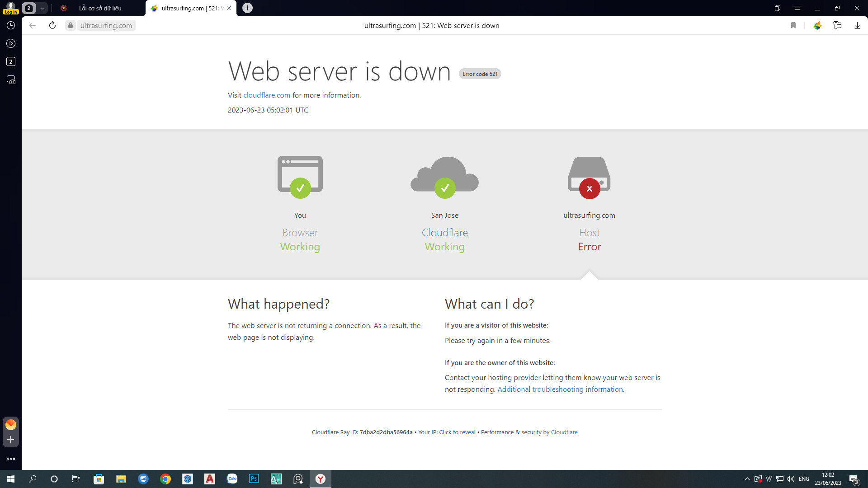868x488 pixels.
Task: Switch to the 'Lỗi cơ sở dữ liệu' tab
Action: [x=100, y=8]
